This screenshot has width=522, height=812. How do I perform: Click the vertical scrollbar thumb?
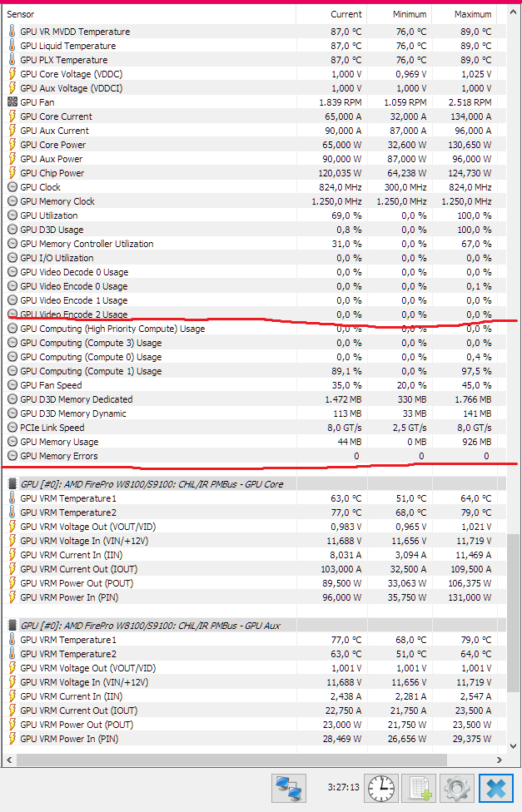tap(513, 612)
